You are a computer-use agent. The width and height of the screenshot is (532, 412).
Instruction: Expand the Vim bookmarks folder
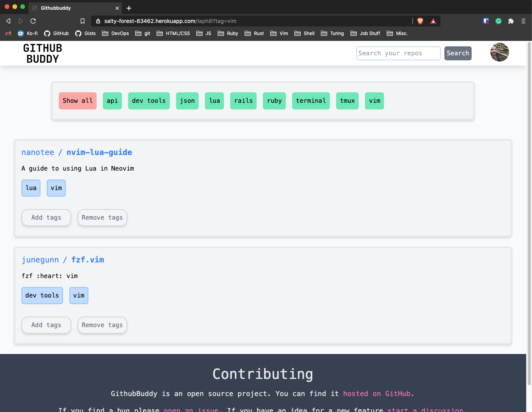(279, 33)
